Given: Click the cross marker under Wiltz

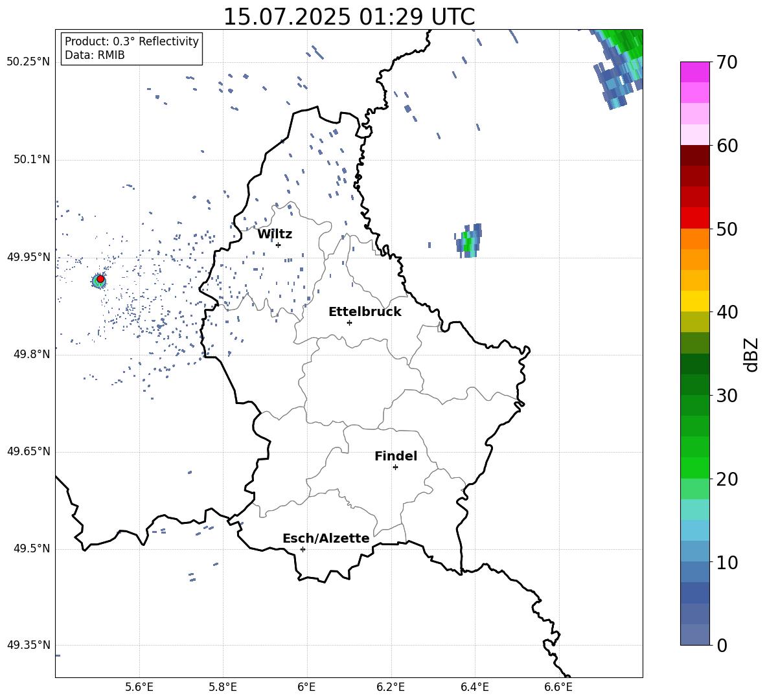Looking at the screenshot, I should pos(278,245).
